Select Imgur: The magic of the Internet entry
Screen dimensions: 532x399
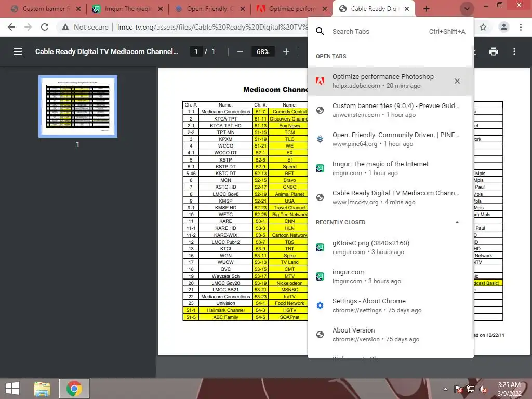(x=391, y=168)
